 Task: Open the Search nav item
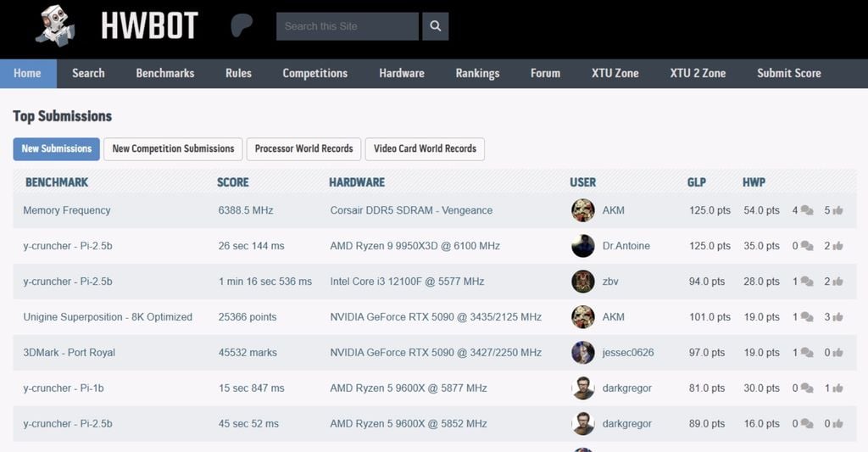88,73
